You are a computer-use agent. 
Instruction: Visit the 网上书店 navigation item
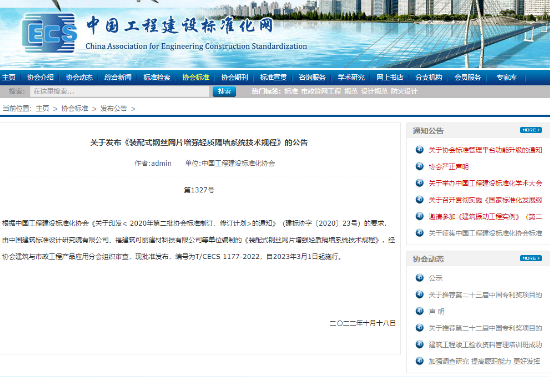click(x=390, y=77)
